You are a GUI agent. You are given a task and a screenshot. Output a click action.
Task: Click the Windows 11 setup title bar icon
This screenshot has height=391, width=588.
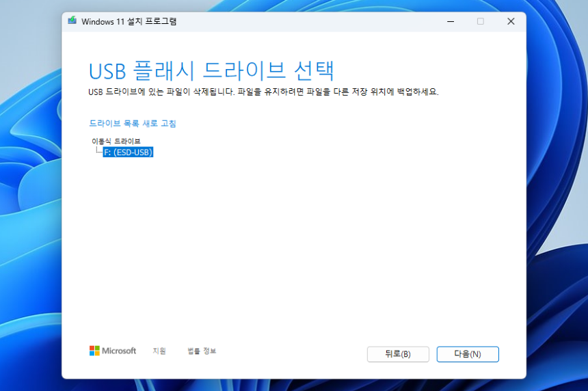point(72,21)
